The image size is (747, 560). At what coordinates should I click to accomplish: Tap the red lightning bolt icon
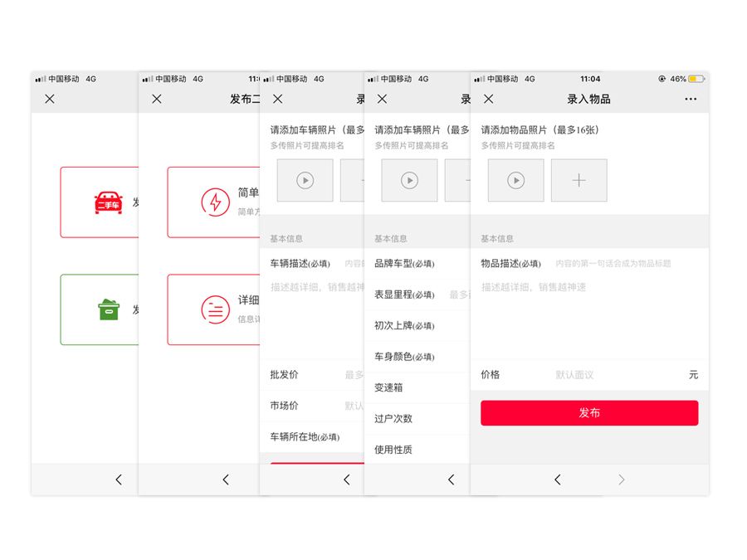click(216, 202)
